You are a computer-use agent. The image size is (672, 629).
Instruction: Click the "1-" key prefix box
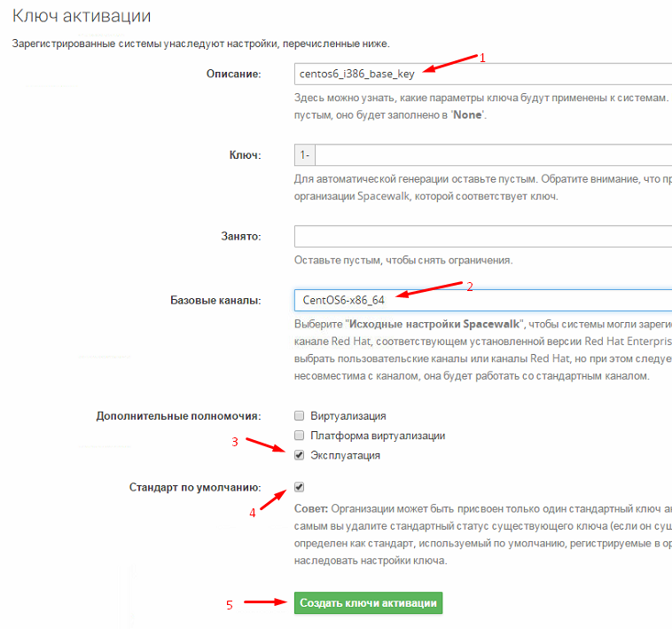point(304,155)
